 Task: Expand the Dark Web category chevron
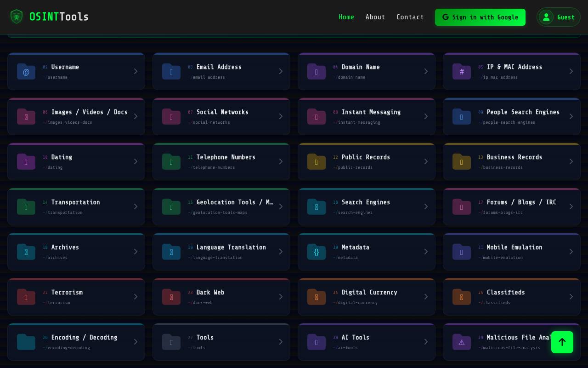(x=281, y=297)
